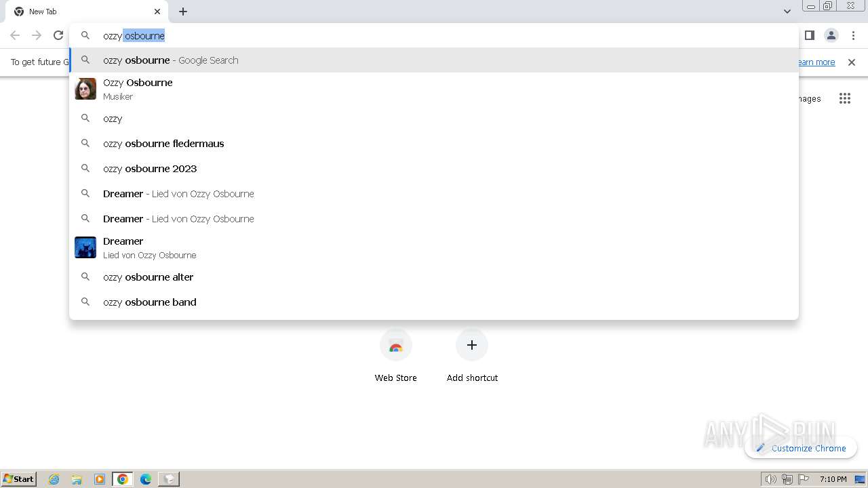Image resolution: width=868 pixels, height=488 pixels.
Task: Open the Windows Start menu
Action: click(x=19, y=479)
